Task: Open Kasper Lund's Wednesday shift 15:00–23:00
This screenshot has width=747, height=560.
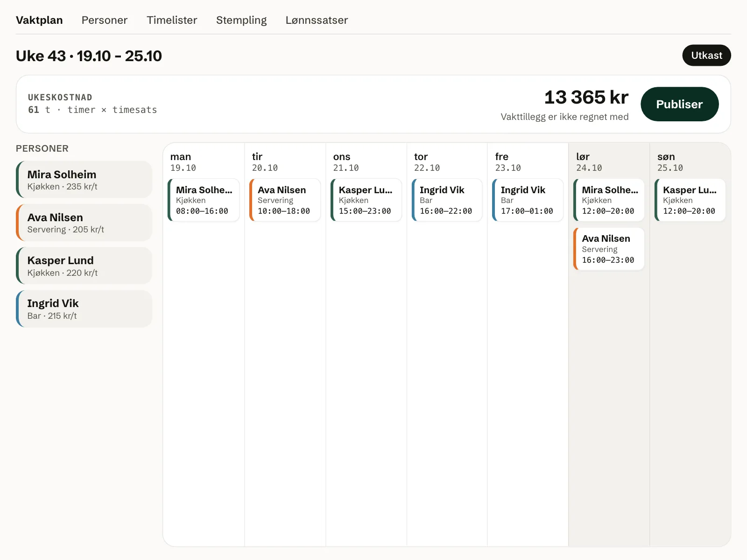Action: click(x=366, y=200)
